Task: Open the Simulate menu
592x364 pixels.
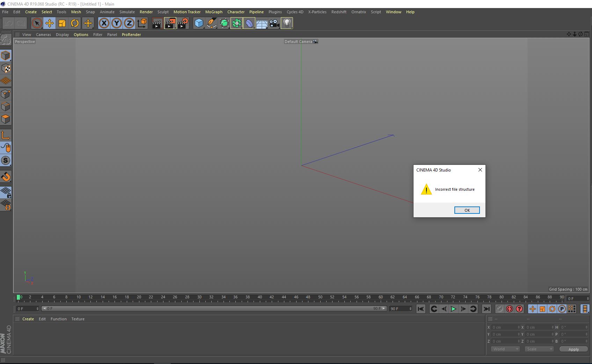Action: coord(127,12)
